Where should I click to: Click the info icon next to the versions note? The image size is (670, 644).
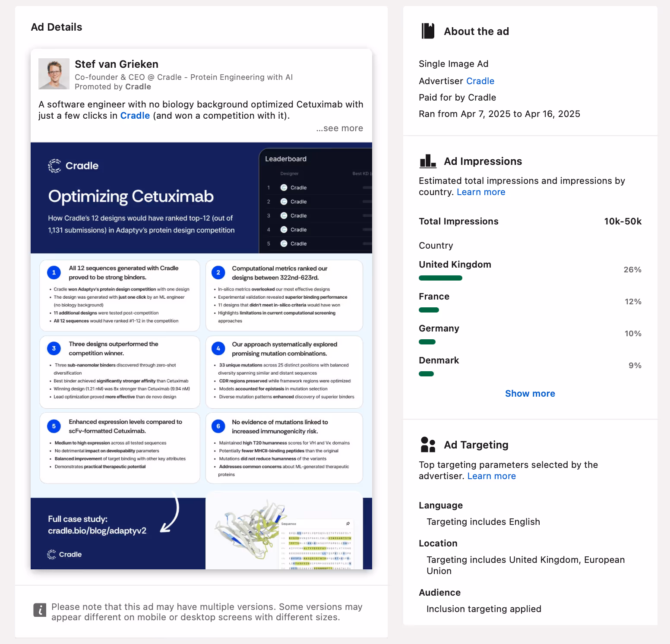[40, 610]
